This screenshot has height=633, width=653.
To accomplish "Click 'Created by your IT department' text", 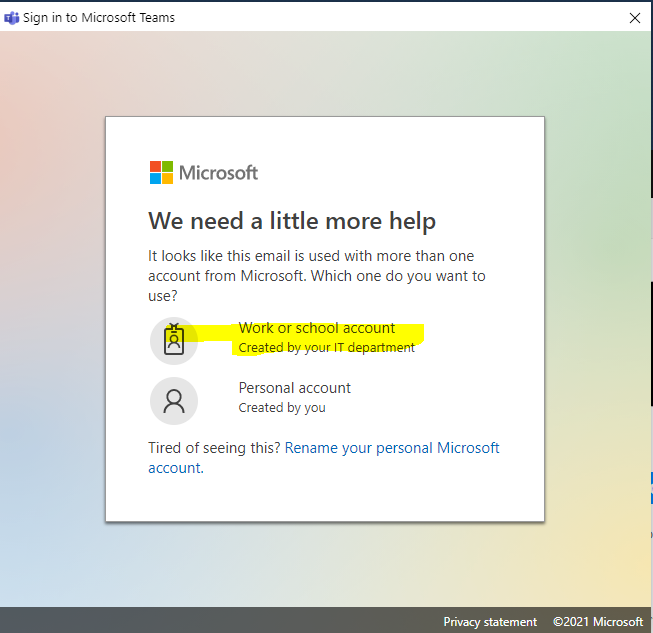I will [x=326, y=347].
